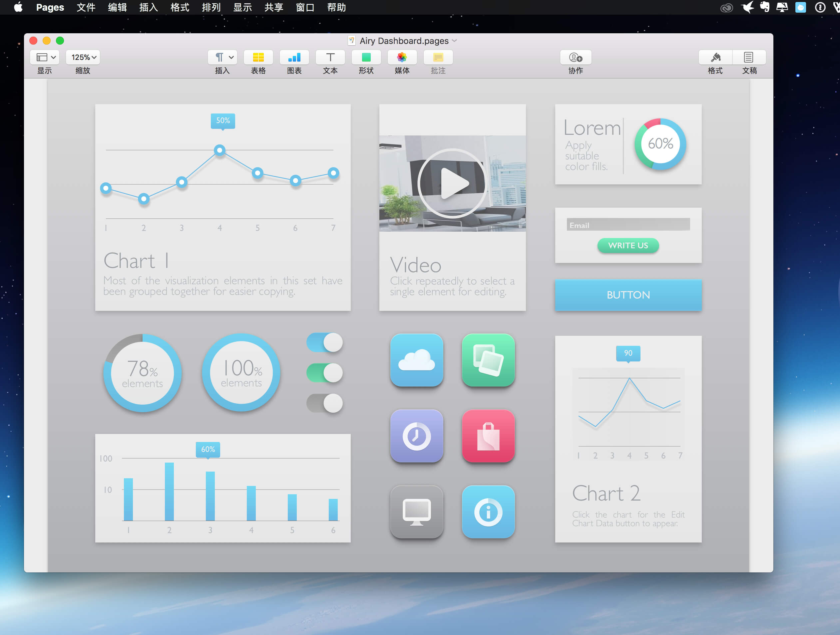Open the Document (文稿) inspector
This screenshot has height=635, width=840.
point(749,57)
